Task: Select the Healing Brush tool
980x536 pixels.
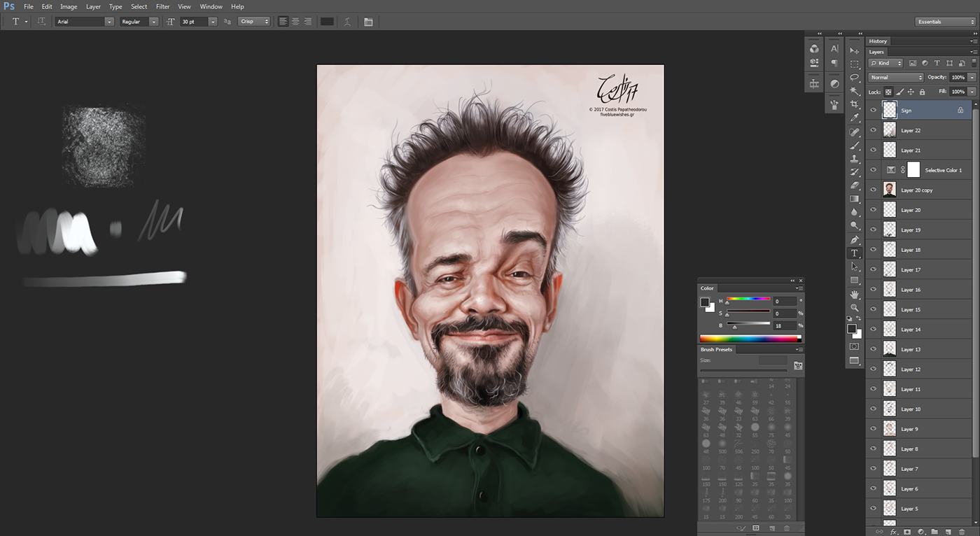Action: 854,132
